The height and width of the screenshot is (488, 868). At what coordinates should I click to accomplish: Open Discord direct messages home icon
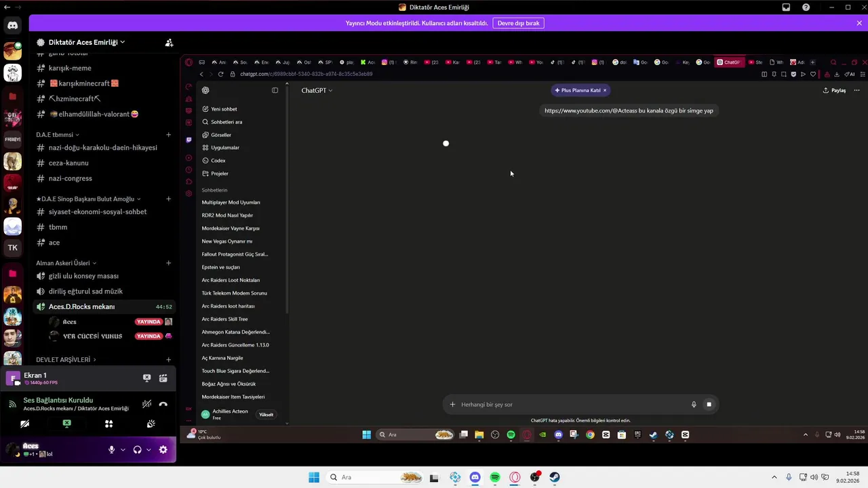click(x=12, y=25)
